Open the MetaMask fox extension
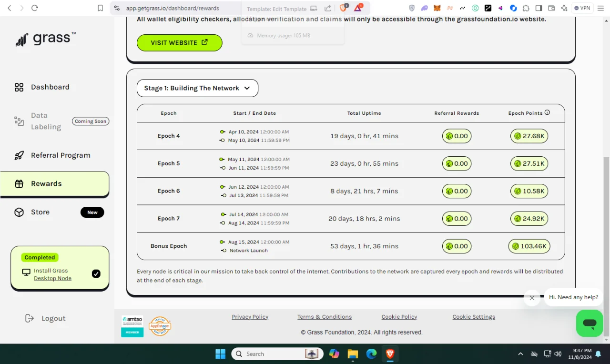Image resolution: width=610 pixels, height=364 pixels. pyautogui.click(x=437, y=8)
